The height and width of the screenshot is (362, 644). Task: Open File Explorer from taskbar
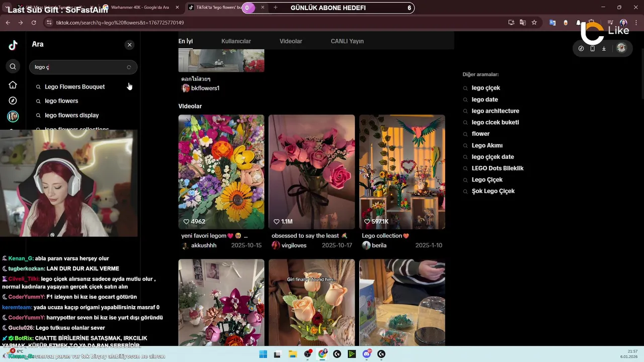(292, 354)
